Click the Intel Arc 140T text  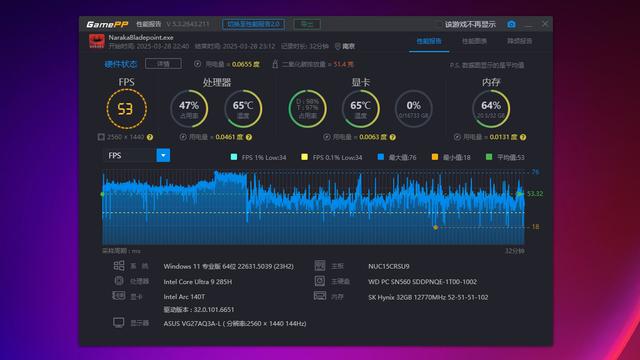tap(184, 297)
